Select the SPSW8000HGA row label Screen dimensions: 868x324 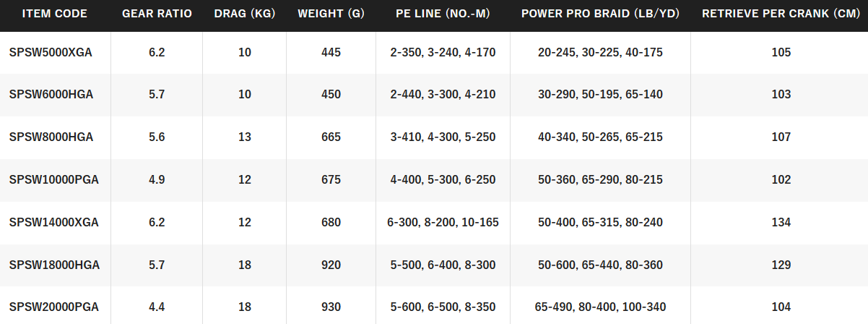51,137
